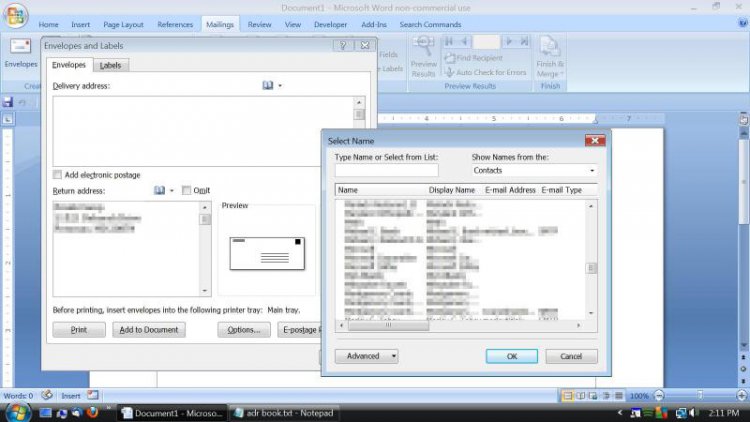Click the volume icon in system tray

point(695,412)
